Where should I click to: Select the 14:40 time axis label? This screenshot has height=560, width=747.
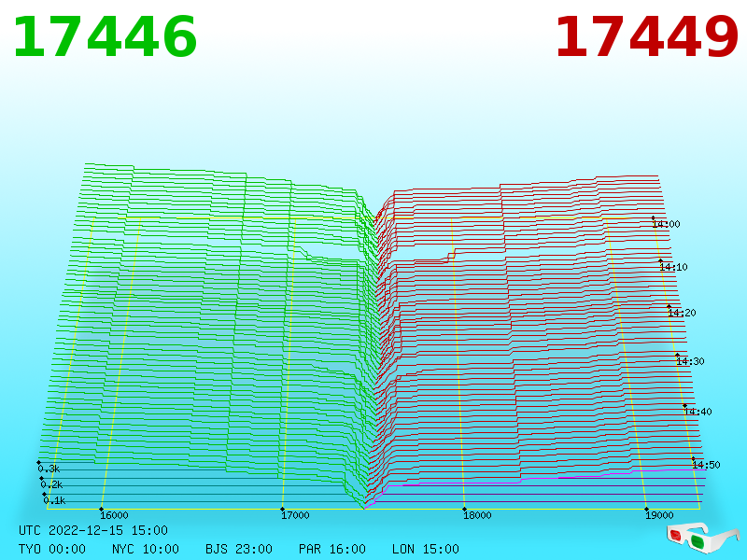click(698, 412)
